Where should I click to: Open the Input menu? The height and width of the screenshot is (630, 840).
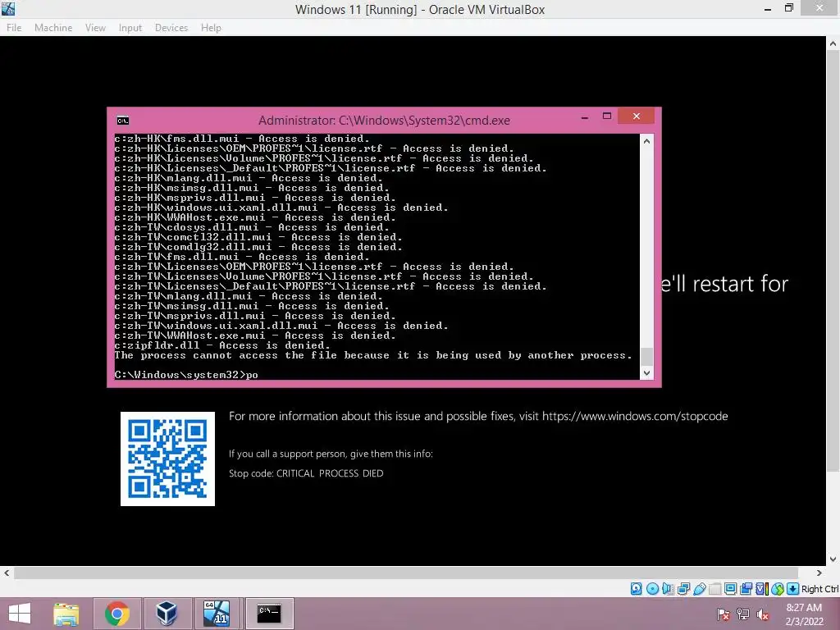[130, 27]
